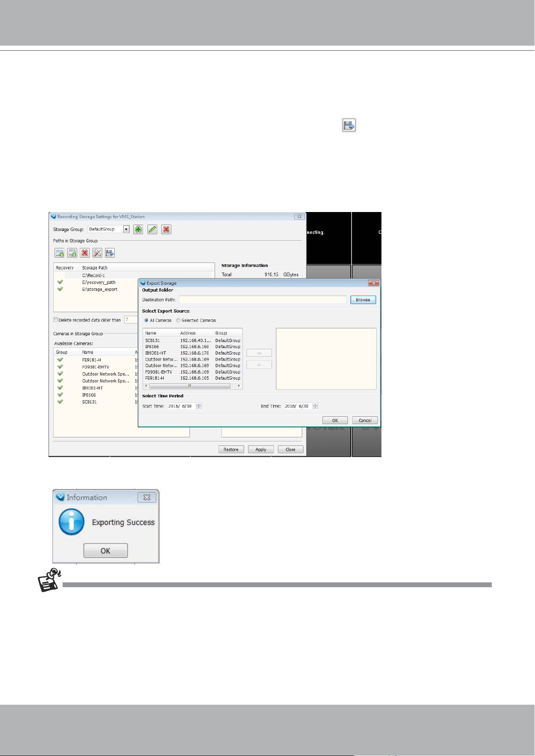The width and height of the screenshot is (535, 756).
Task: Click Close in Recording Storage Settings window
Action: tap(291, 449)
